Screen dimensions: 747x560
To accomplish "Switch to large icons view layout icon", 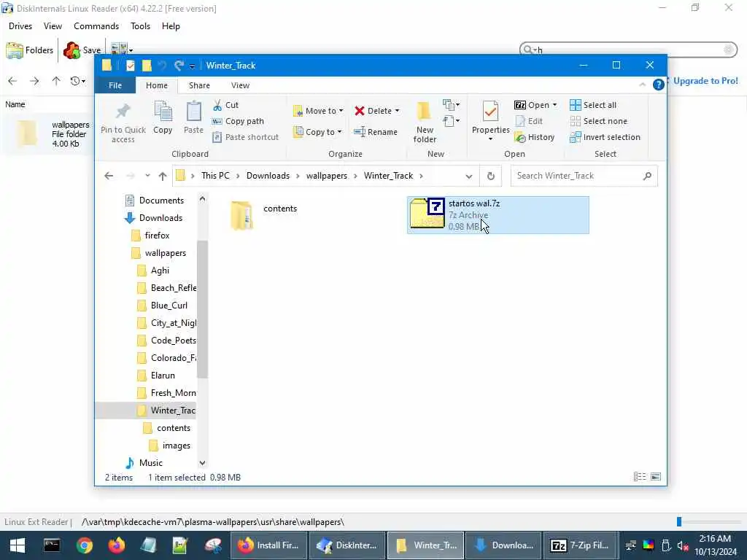I will [x=656, y=477].
